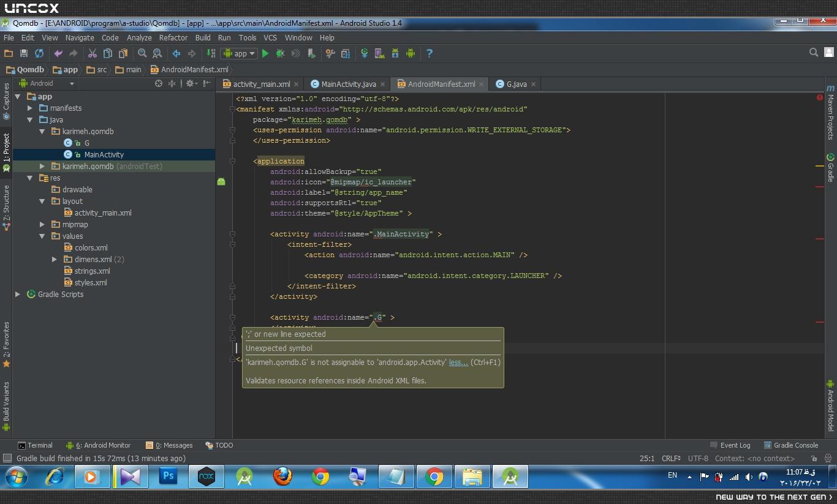837x504 pixels.
Task: Expand the manifests folder
Action: (30, 108)
